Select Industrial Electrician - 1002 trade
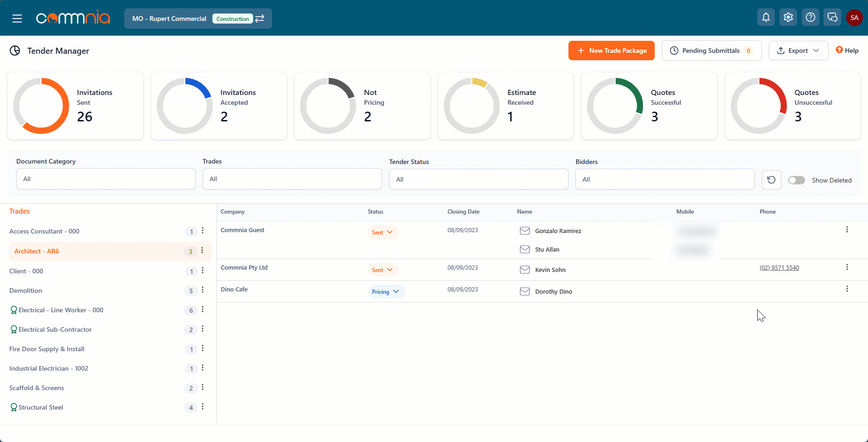The width and height of the screenshot is (868, 442). [49, 368]
